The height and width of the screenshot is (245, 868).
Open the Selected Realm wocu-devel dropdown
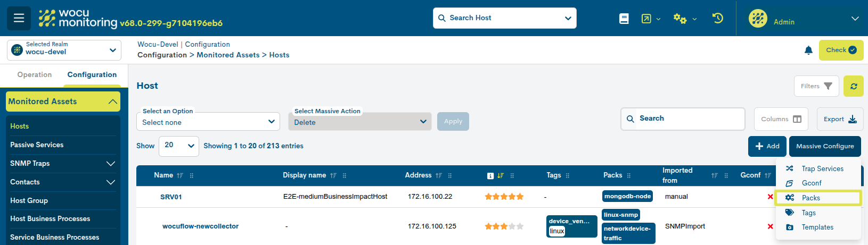pyautogui.click(x=64, y=50)
